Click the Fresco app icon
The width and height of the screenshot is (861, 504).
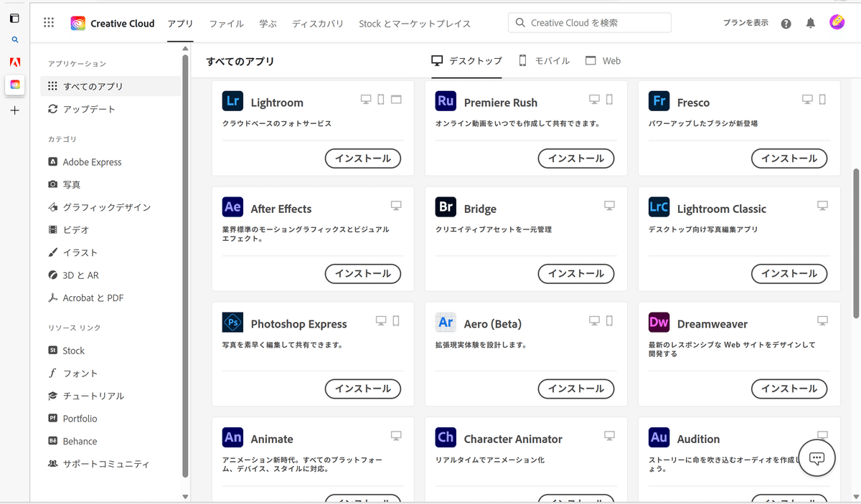click(x=659, y=101)
